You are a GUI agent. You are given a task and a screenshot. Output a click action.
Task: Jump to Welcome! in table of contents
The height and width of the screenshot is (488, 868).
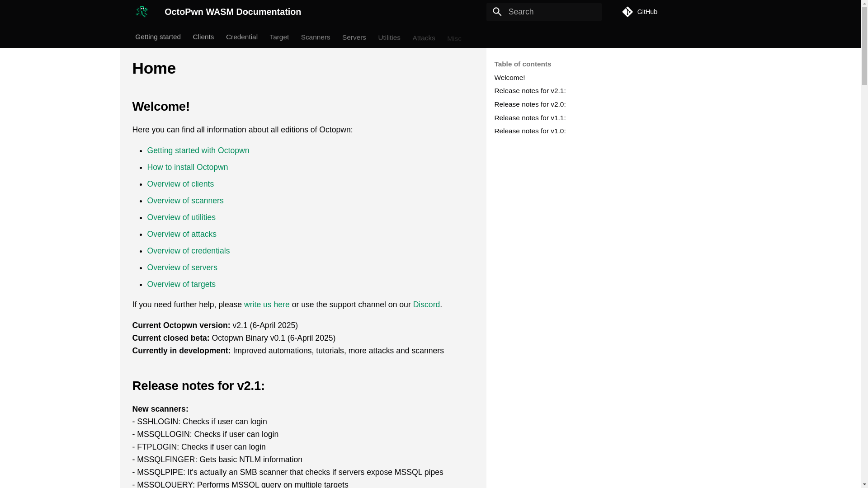click(509, 78)
